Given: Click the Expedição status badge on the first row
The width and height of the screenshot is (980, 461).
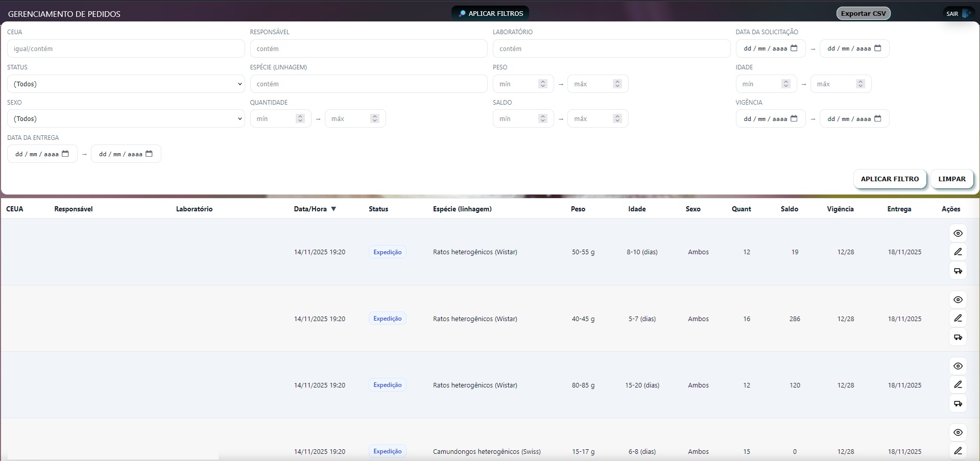Looking at the screenshot, I should (387, 252).
